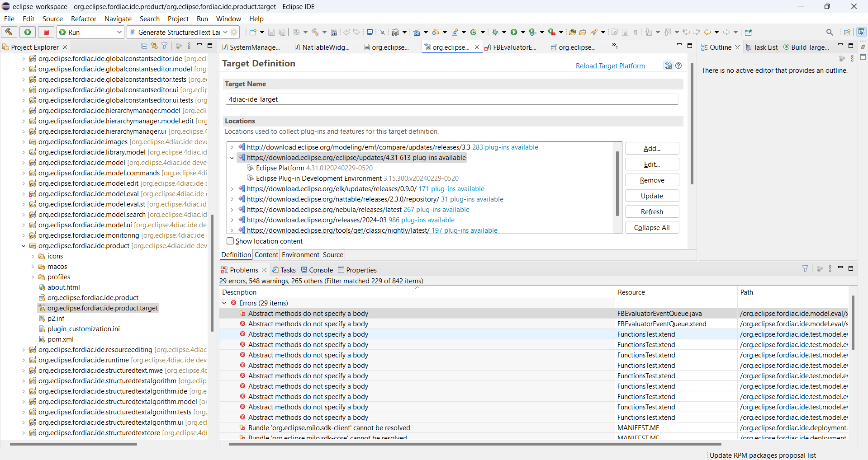Collapse all in Project Explorer

click(144, 46)
